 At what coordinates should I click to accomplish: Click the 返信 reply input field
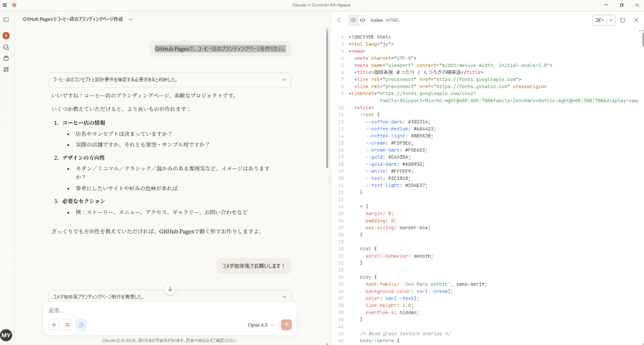point(170,311)
